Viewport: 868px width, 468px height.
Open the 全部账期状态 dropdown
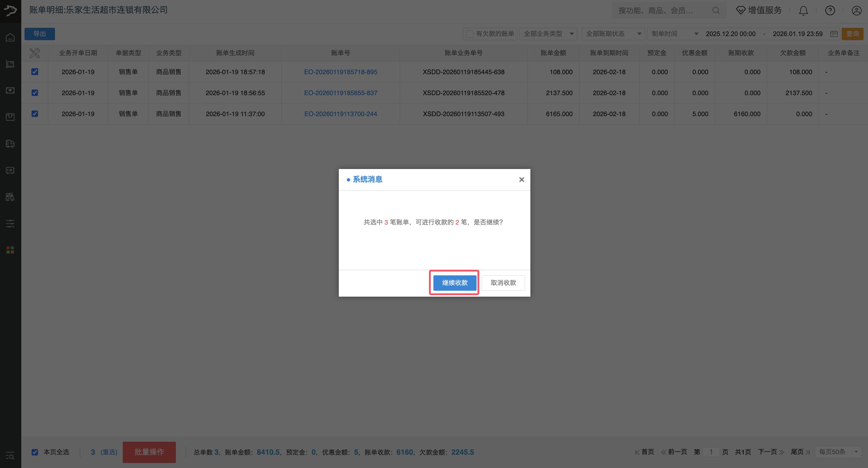613,34
